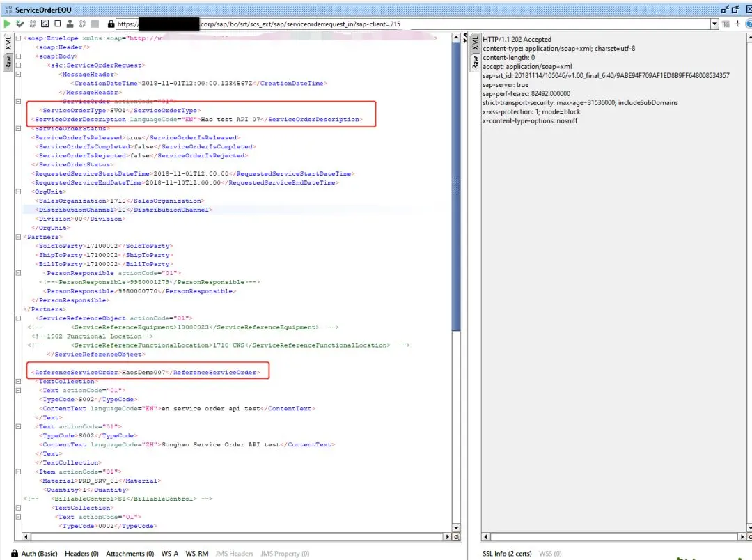Click the Recreate default request icon
The image size is (752, 560).
tap(45, 24)
